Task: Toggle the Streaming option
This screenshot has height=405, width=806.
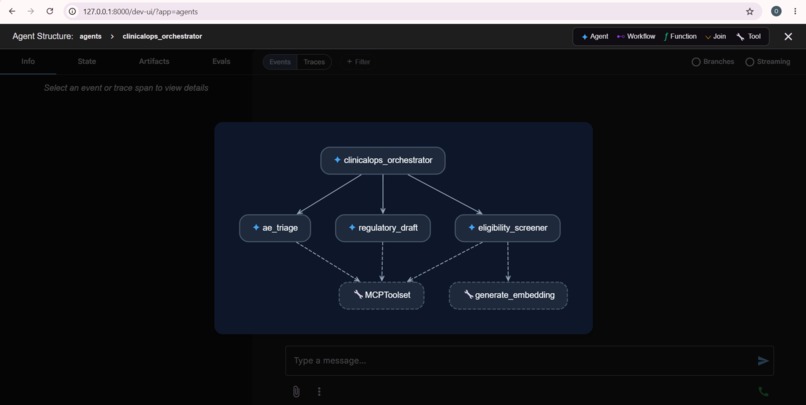Action: 767,62
